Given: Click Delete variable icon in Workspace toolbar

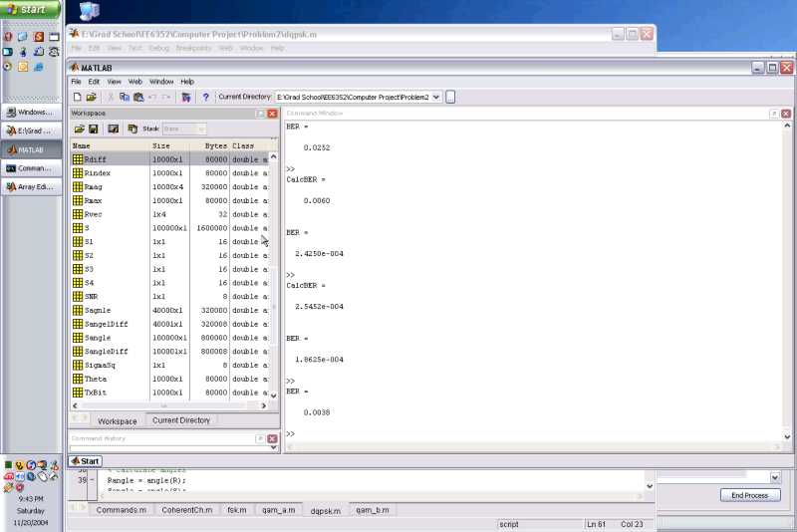Looking at the screenshot, I should tap(133, 130).
